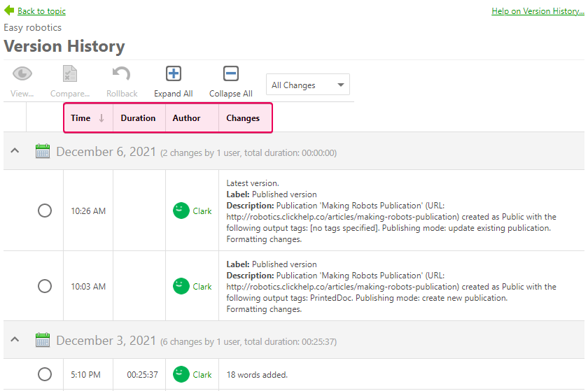Click the Duration column header
The width and height of the screenshot is (588, 391).
tap(138, 118)
